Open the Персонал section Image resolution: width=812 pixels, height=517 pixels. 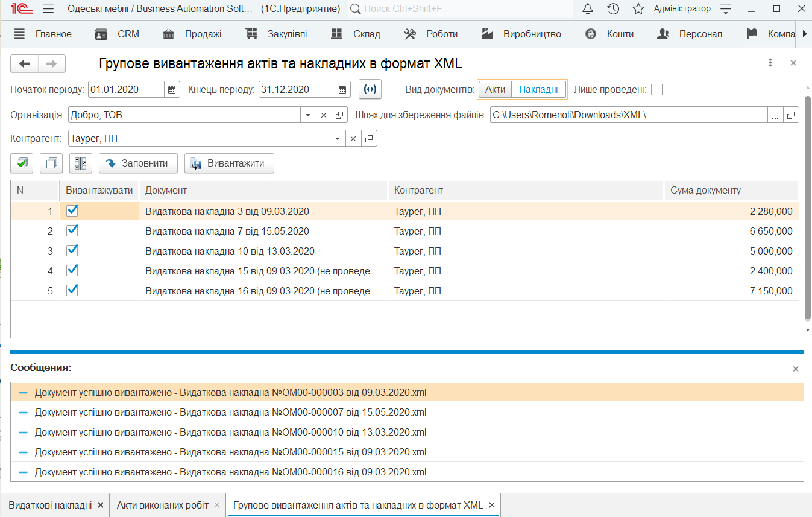[690, 34]
